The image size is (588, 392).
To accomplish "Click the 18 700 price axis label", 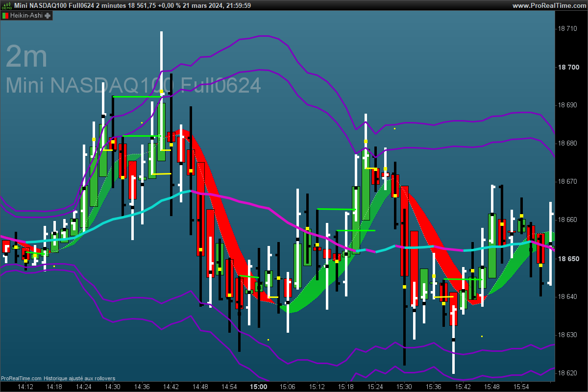I will click(x=568, y=67).
